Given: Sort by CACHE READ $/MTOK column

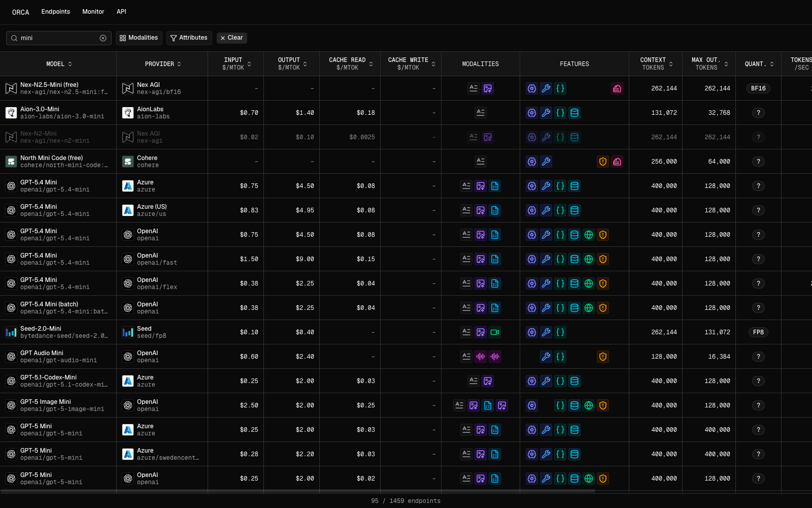Looking at the screenshot, I should point(351,63).
